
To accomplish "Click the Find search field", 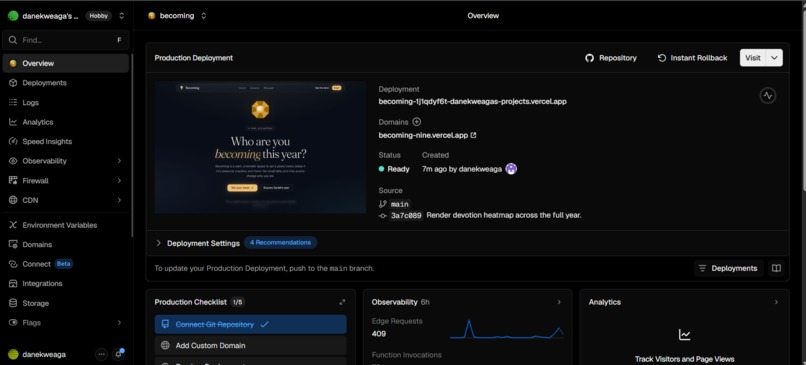I will (x=66, y=40).
